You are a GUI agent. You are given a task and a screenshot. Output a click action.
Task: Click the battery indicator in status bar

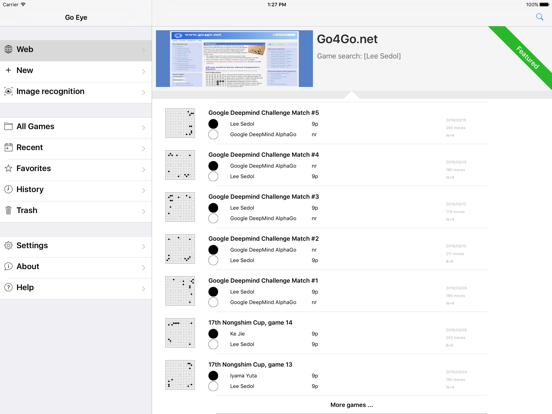point(544,5)
